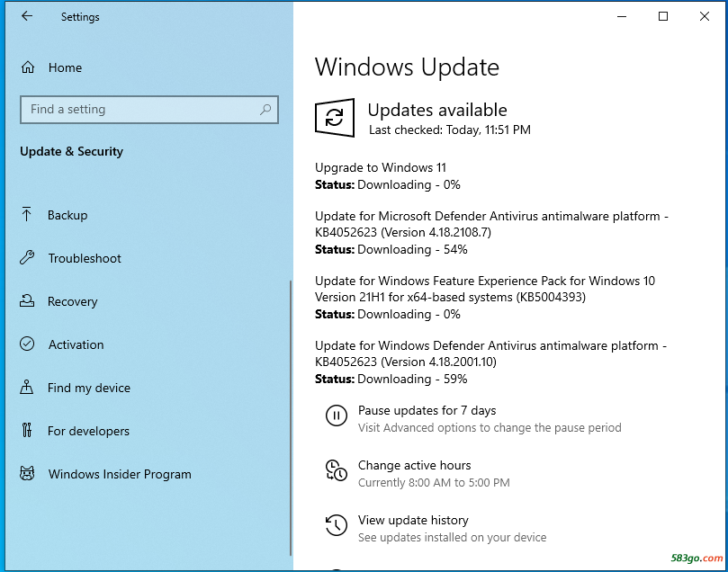
Task: Click the Windows Insider Program cat icon
Action: [27, 473]
